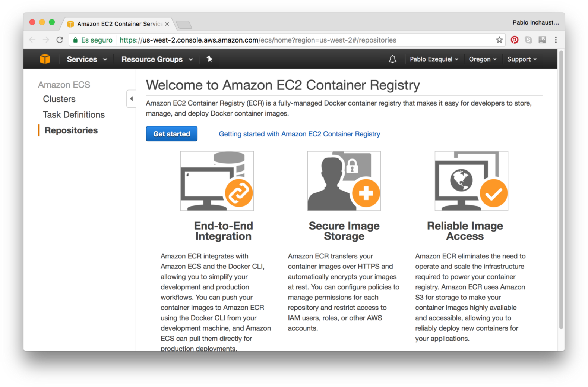Open the Support dropdown
The image size is (588, 387).
[x=521, y=59]
